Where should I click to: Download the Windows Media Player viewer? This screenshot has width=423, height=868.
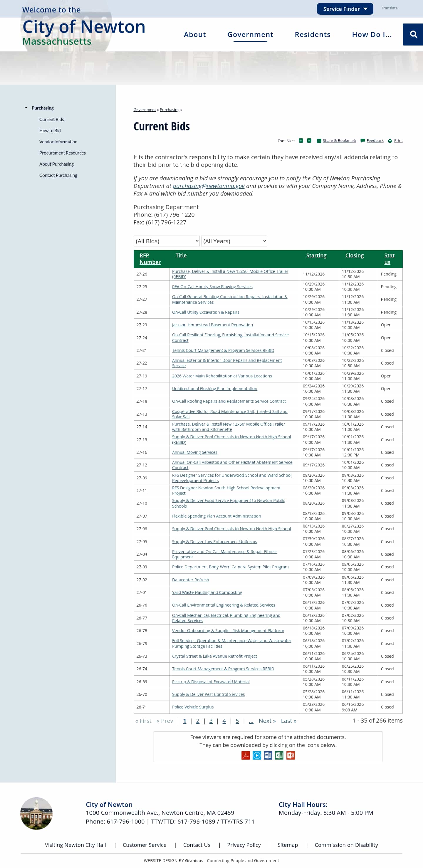coord(257,755)
